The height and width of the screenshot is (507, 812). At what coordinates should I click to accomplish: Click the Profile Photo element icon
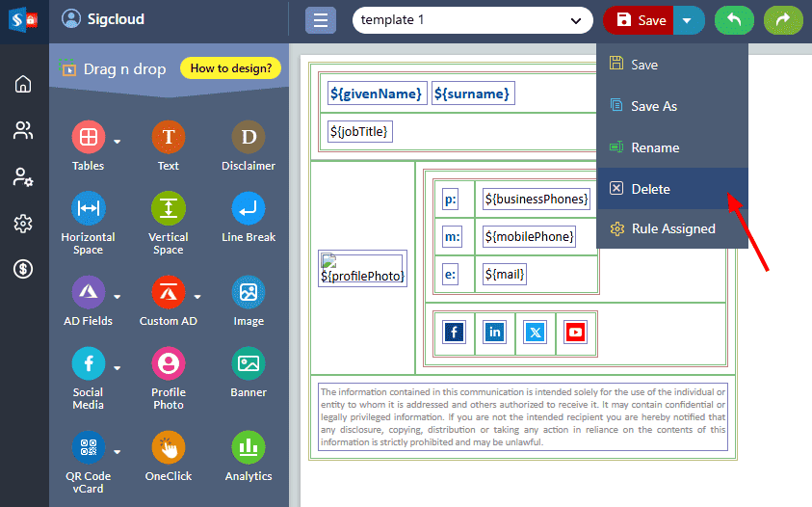(168, 363)
